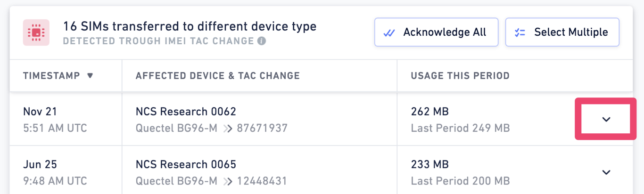Sort by the Timestamp column header
Viewport: 644px width, 194px height.
click(x=52, y=75)
